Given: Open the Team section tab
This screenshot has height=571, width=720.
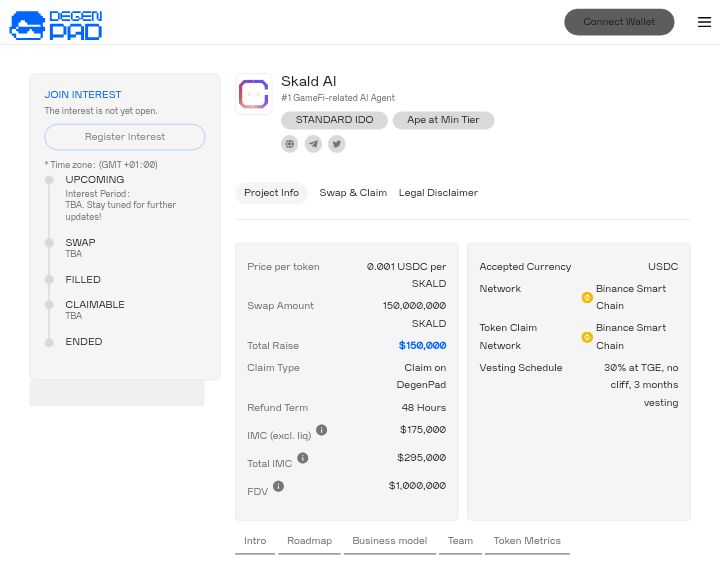Looking at the screenshot, I should tap(460, 541).
